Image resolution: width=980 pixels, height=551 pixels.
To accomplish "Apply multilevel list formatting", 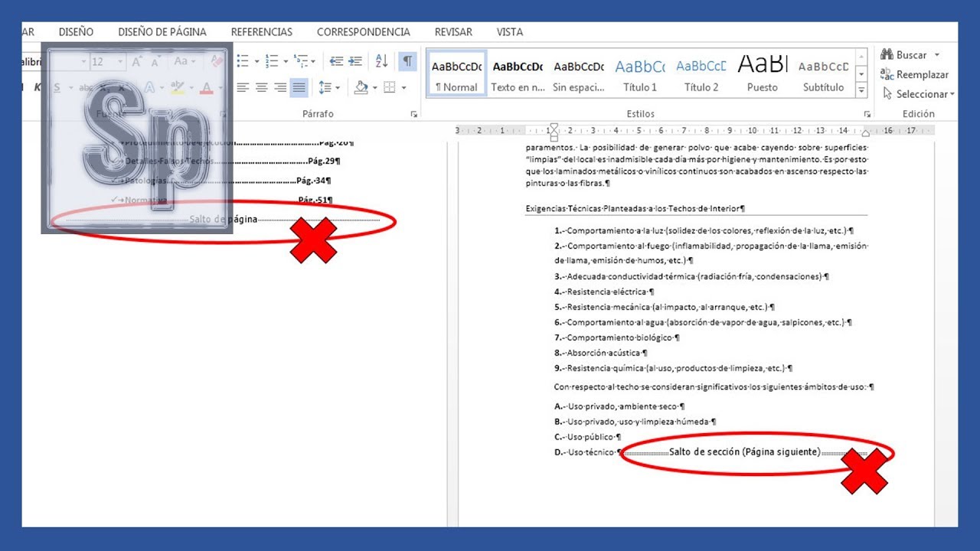I will coord(300,61).
